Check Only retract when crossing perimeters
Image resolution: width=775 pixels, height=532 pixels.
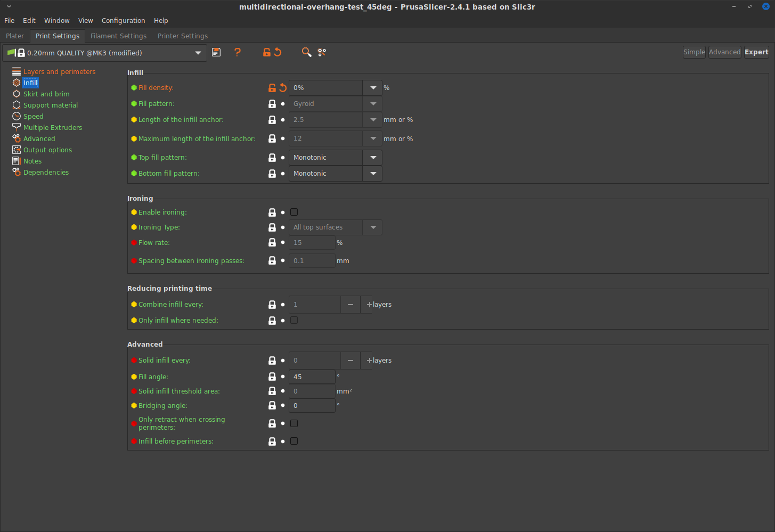click(294, 424)
